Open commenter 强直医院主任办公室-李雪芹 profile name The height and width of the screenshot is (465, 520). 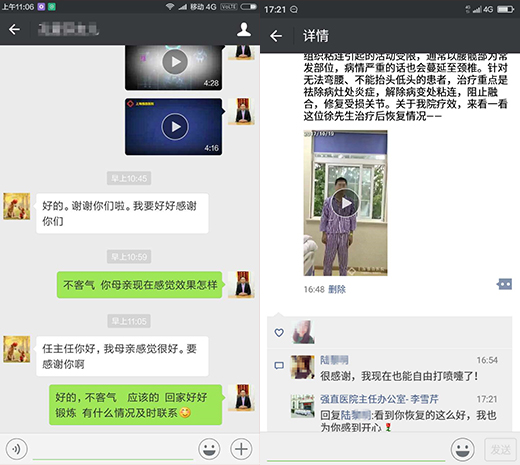pyautogui.click(x=379, y=399)
